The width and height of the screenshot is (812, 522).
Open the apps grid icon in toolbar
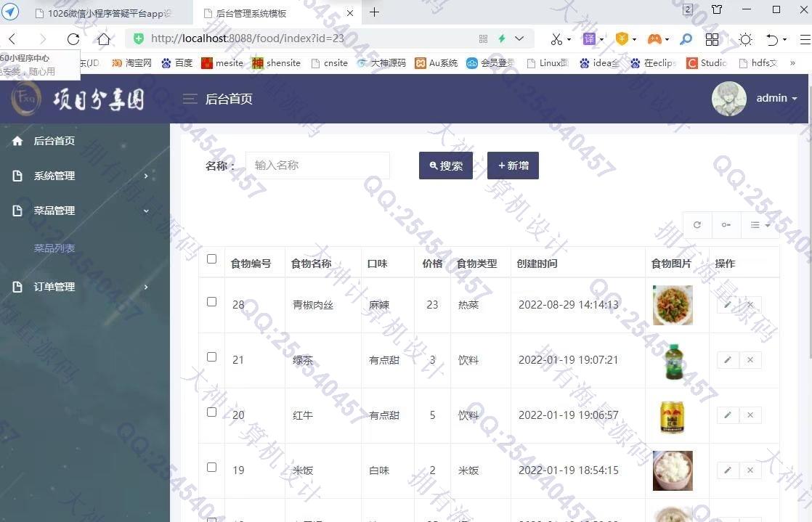[x=712, y=39]
